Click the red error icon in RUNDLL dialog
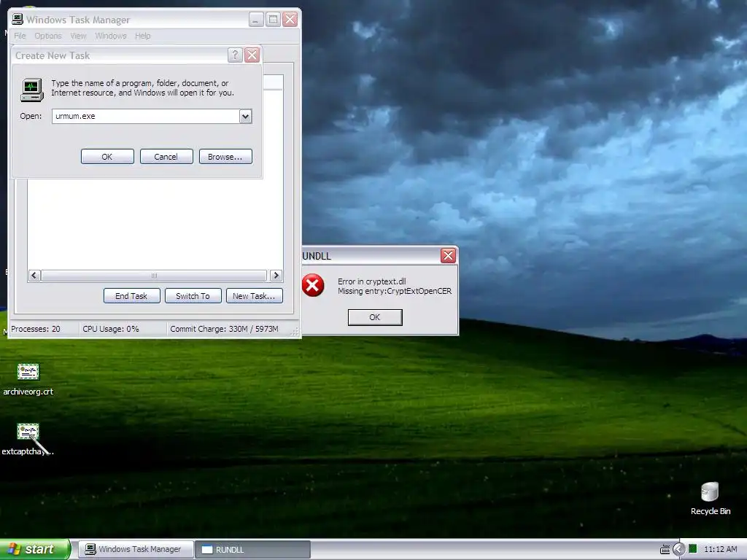This screenshot has width=747, height=560. pos(313,285)
